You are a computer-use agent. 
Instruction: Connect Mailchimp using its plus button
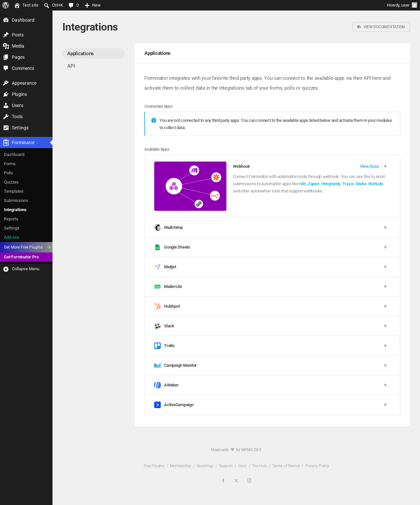click(x=385, y=228)
